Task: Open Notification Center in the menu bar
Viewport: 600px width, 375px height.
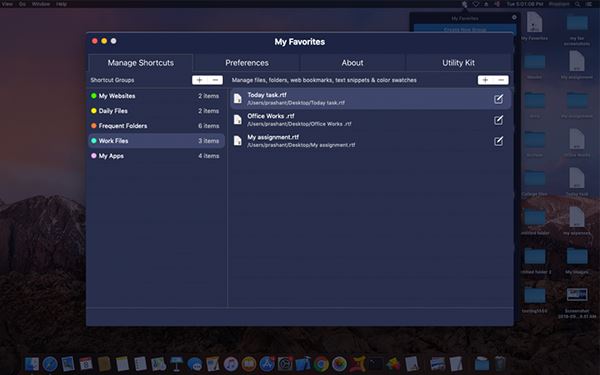Action: (x=589, y=4)
